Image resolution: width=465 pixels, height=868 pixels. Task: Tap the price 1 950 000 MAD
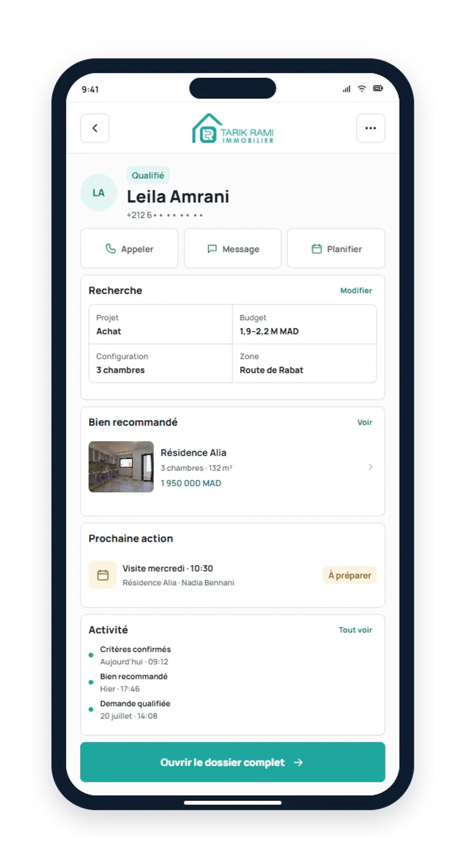click(x=191, y=483)
